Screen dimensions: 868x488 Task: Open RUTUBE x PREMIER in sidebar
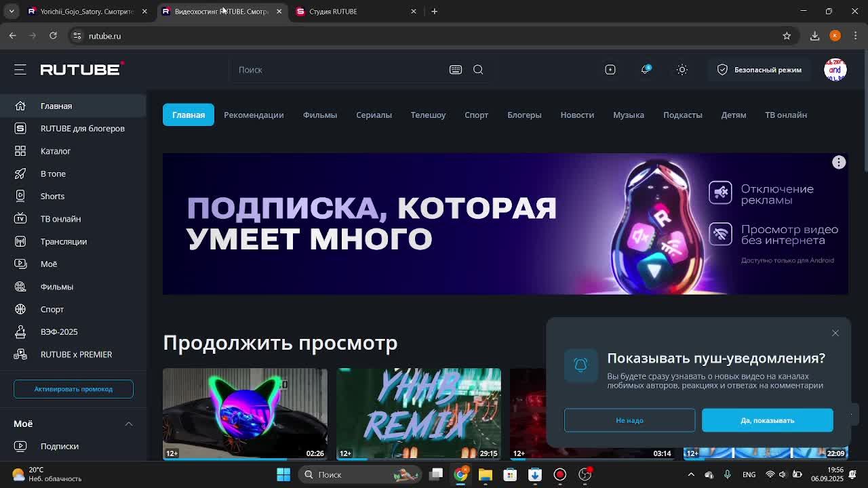coord(73,354)
